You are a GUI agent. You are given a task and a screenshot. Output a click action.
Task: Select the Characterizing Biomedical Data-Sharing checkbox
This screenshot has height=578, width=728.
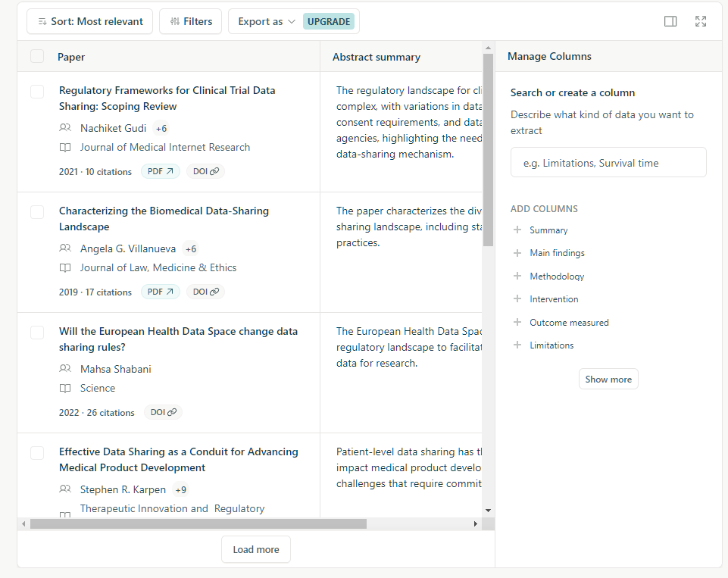tap(37, 211)
